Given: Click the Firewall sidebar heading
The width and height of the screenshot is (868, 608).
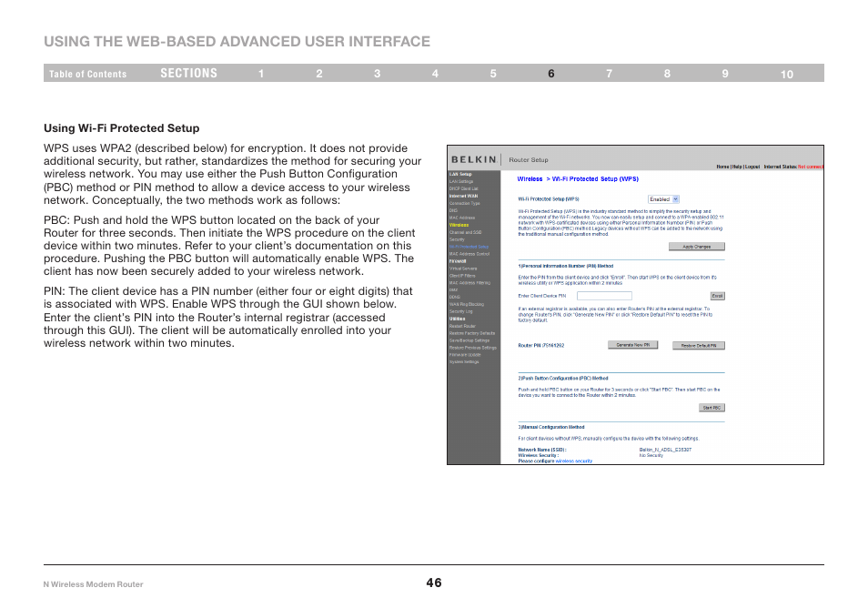Looking at the screenshot, I should point(458,261).
